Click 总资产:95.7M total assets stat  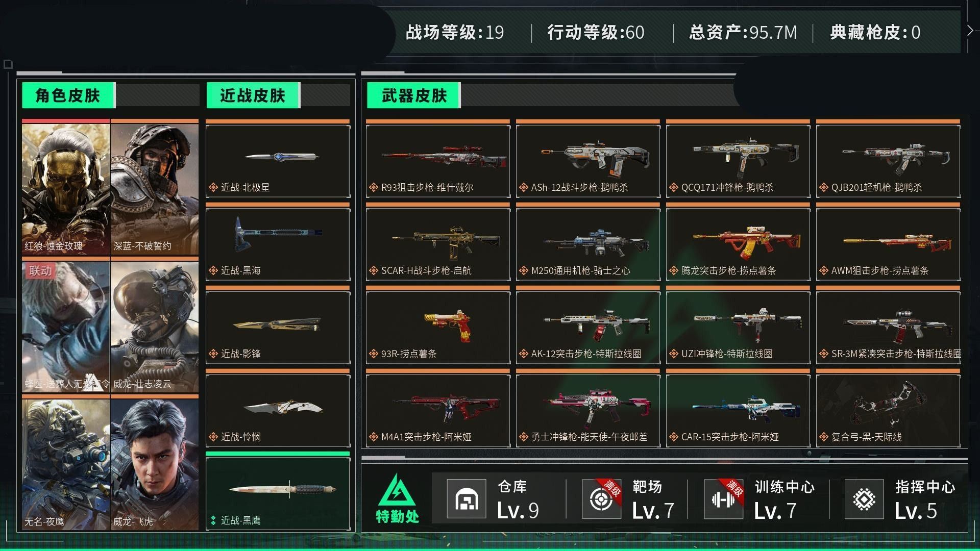point(743,33)
